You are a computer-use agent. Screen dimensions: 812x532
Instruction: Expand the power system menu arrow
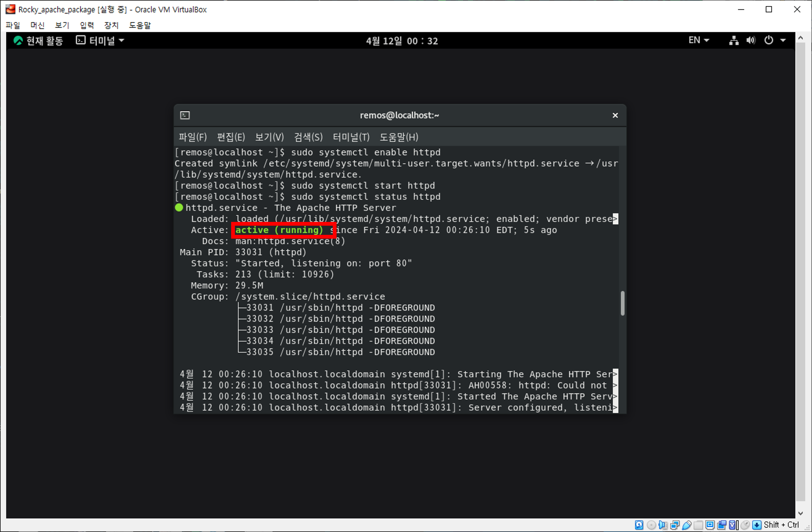[x=783, y=41]
